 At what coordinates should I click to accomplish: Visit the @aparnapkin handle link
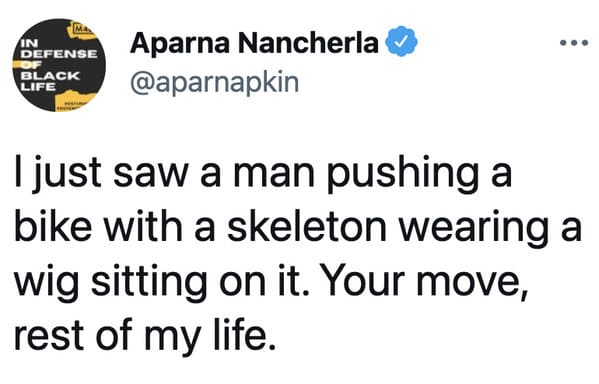click(x=214, y=82)
